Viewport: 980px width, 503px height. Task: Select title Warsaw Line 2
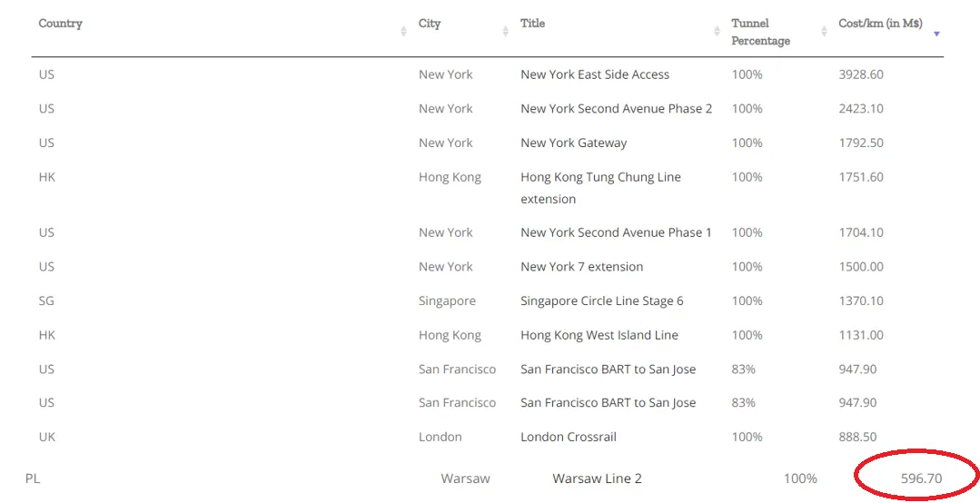click(597, 478)
